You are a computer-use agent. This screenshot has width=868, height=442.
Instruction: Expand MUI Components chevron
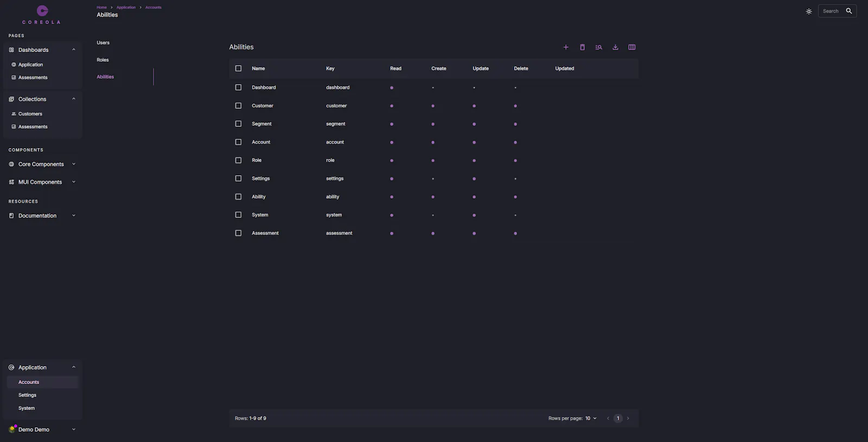pos(74,182)
